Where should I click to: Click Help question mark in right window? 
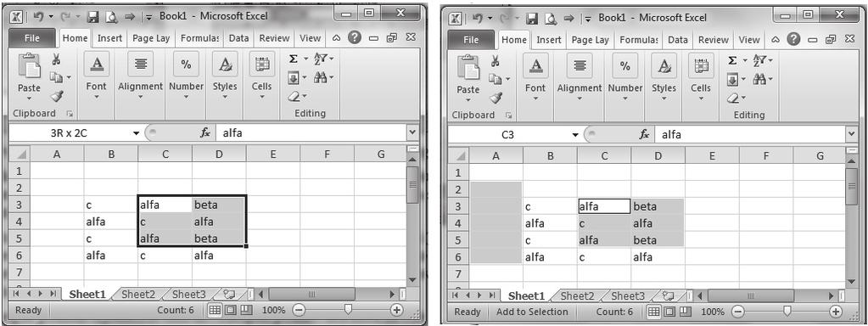point(794,39)
